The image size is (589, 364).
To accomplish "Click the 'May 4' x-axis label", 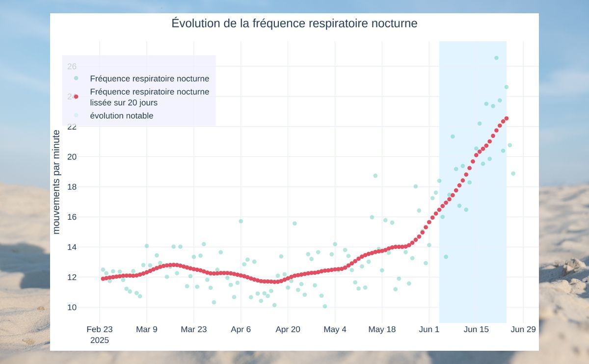I will pos(335,330).
